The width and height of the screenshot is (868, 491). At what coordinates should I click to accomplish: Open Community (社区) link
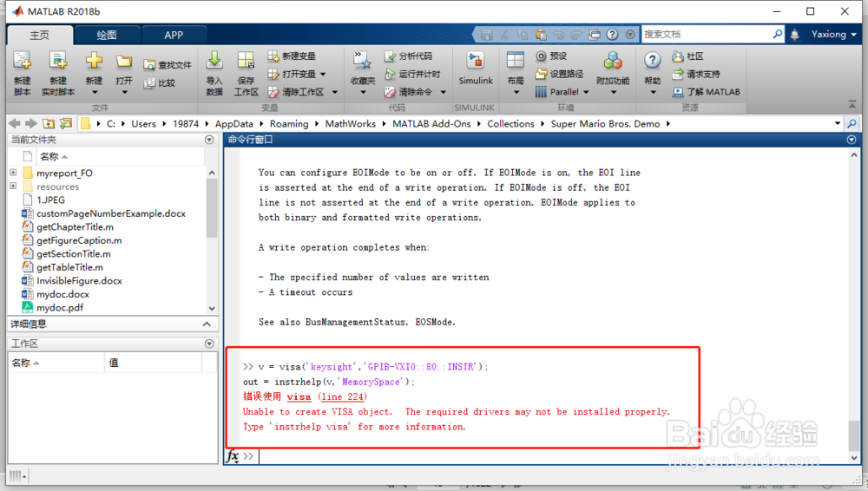pyautogui.click(x=687, y=56)
